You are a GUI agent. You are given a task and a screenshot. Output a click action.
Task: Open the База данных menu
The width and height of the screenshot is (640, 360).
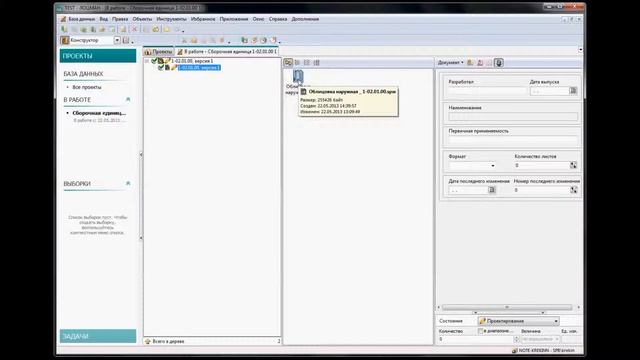[x=81, y=19]
